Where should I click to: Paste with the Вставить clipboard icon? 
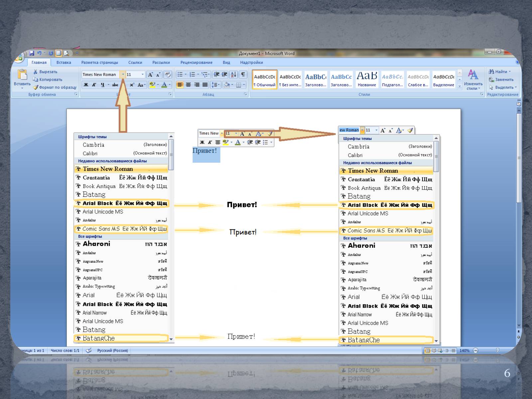pos(22,75)
